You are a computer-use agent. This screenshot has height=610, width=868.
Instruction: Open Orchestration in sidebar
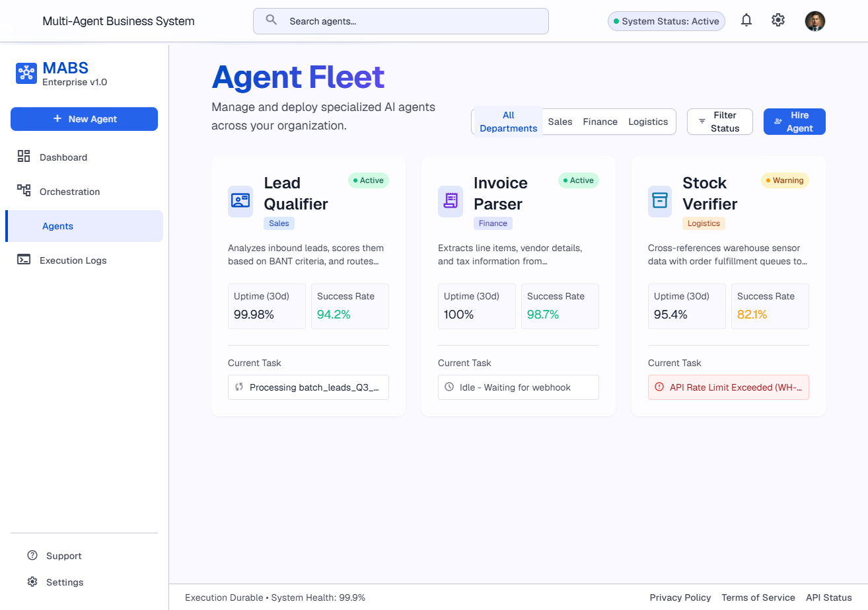pos(84,192)
